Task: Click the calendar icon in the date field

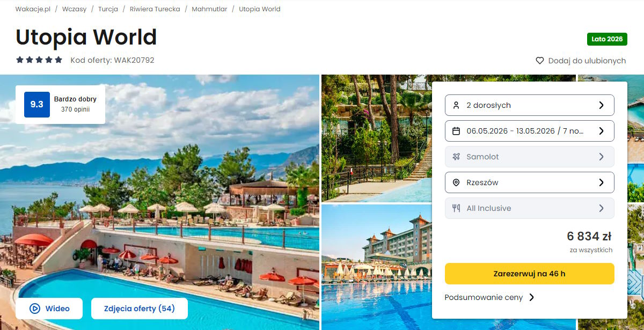Action: 456,131
